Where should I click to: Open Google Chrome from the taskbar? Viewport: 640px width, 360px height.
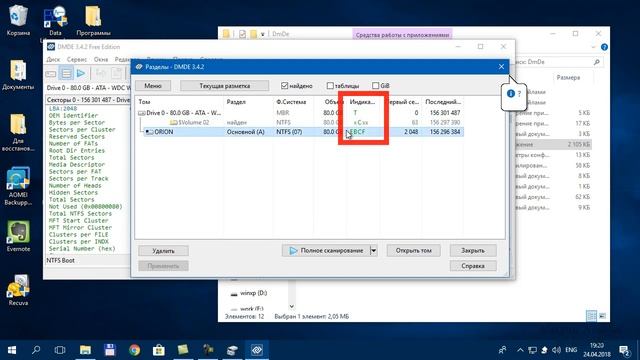134,350
